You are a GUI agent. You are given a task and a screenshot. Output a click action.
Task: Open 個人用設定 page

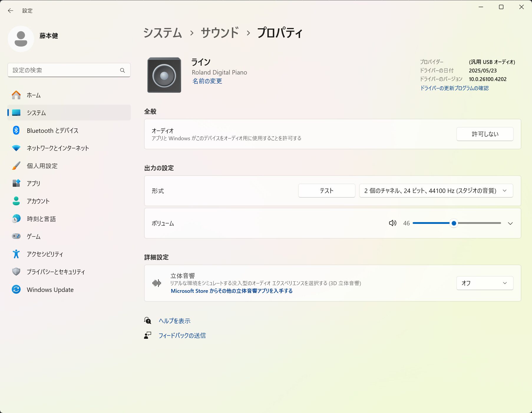(69, 166)
